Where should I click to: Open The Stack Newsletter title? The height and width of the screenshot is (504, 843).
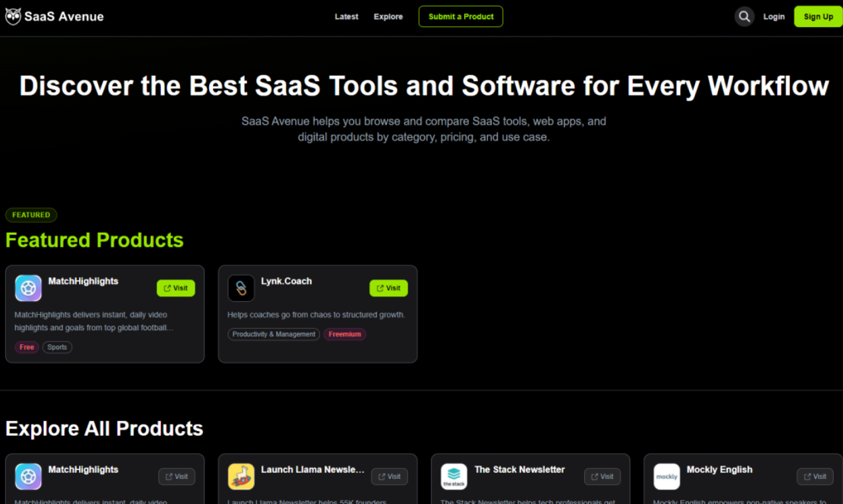point(520,470)
